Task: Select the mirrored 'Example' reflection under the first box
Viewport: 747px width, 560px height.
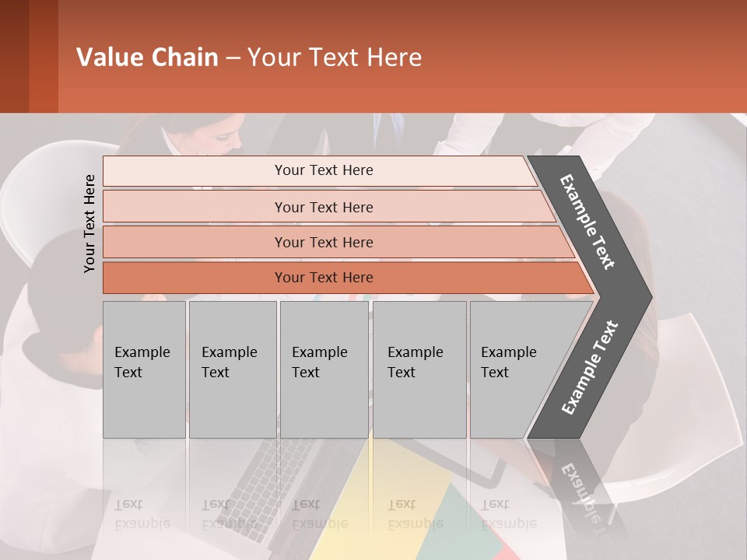Action: pos(142,524)
